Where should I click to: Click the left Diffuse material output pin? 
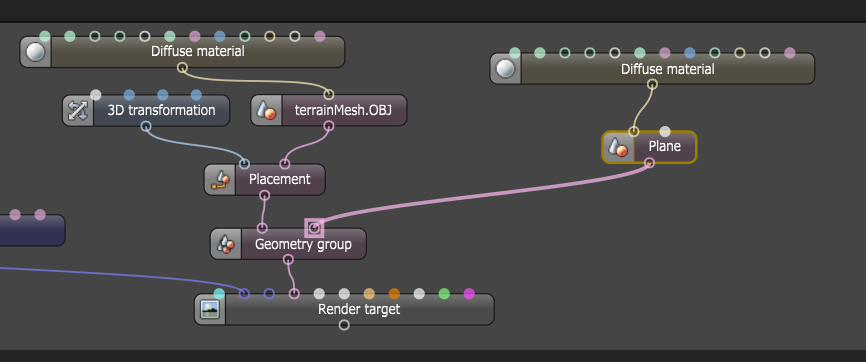[182, 67]
